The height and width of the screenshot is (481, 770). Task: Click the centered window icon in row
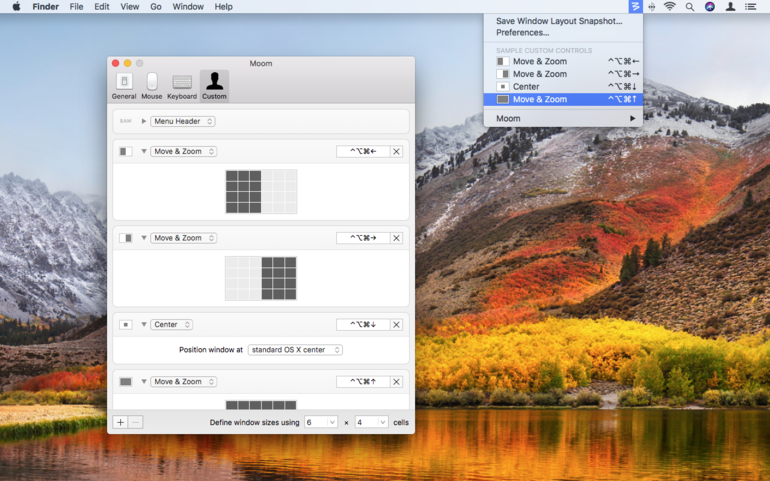pos(126,324)
